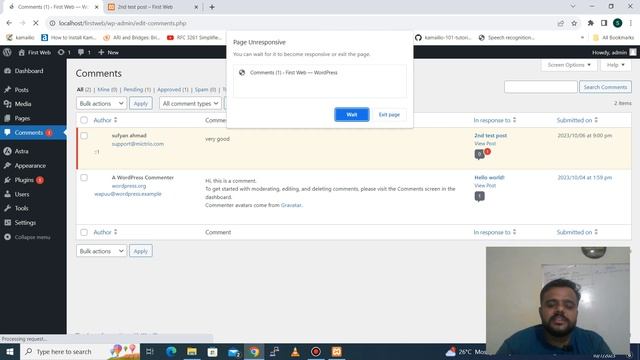Stop loading the page
Viewport: 640px width, 360px height.
[x=36, y=23]
